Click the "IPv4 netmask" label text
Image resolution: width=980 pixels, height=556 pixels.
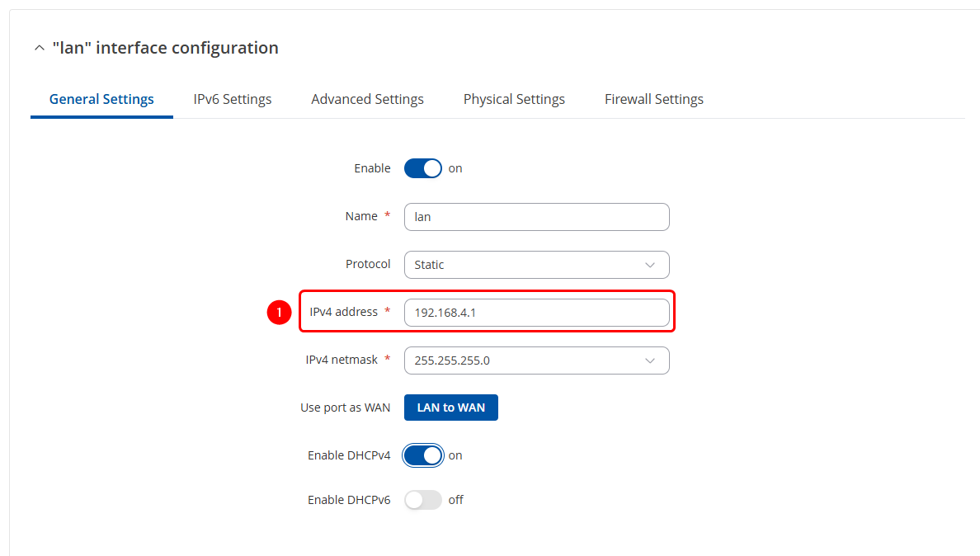tap(342, 360)
